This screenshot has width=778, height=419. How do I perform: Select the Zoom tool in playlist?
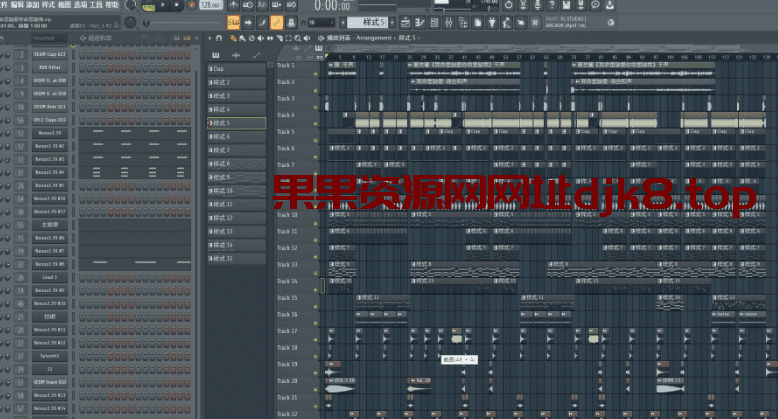coord(297,38)
